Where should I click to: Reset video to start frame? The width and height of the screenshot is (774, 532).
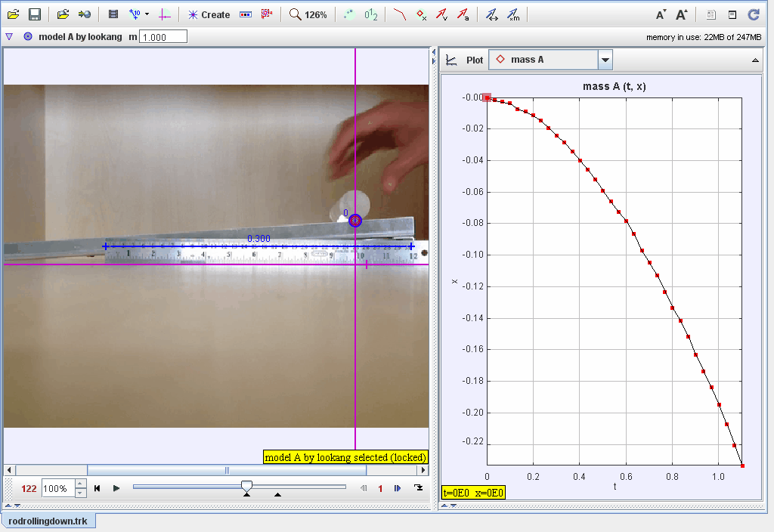pos(98,488)
